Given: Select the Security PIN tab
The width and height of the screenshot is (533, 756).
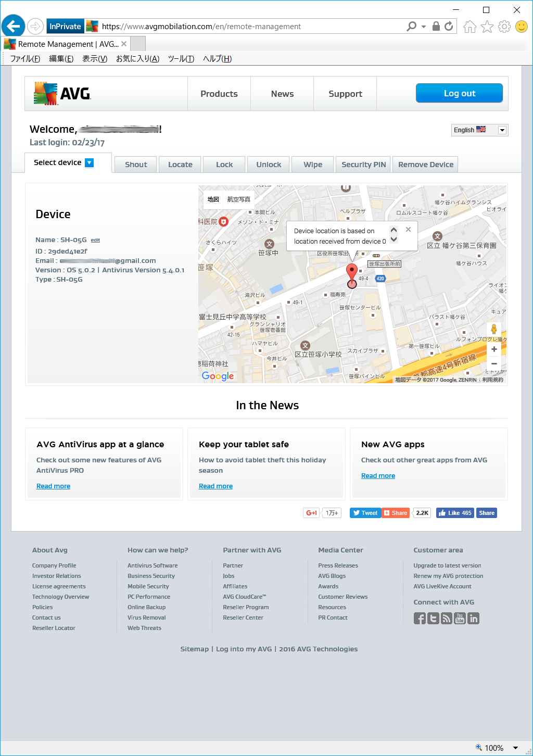Looking at the screenshot, I should click(364, 165).
